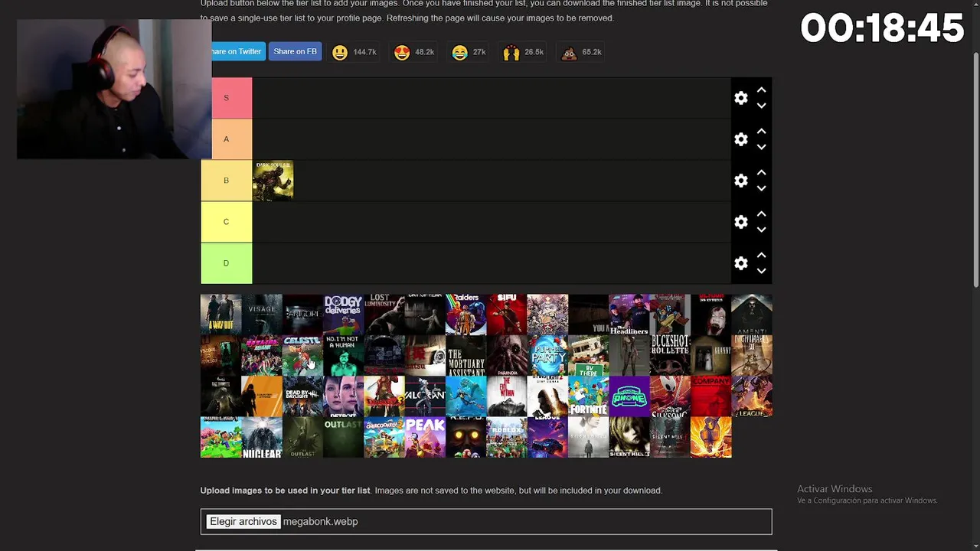This screenshot has height=551, width=980.
Task: Click Elegir archivos file button
Action: click(243, 521)
